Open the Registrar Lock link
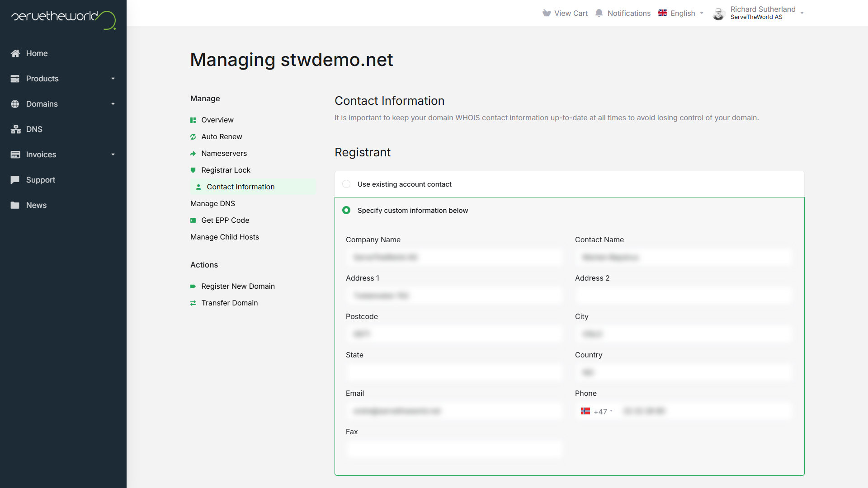Viewport: 868px width, 488px height. [226, 170]
